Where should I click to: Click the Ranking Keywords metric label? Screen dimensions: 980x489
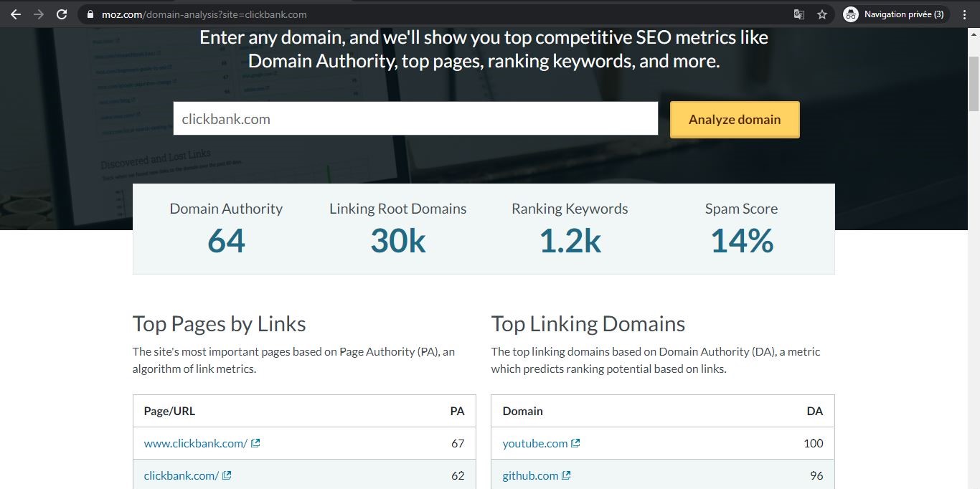(570, 209)
